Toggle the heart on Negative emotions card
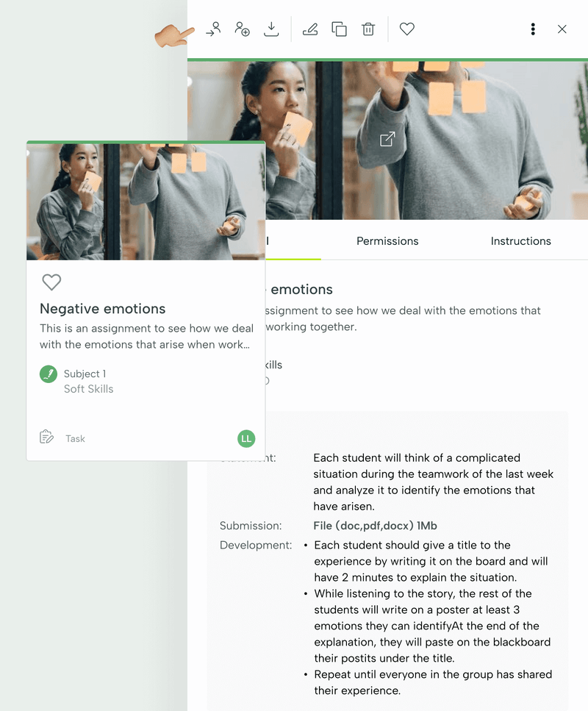This screenshot has width=588, height=711. [51, 282]
